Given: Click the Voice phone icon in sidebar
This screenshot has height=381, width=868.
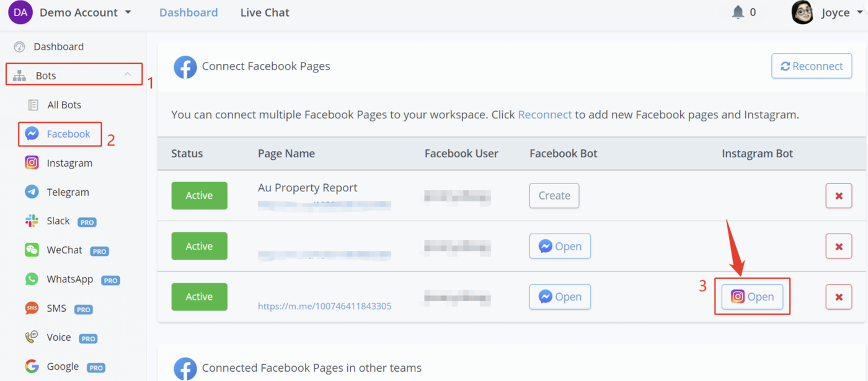Looking at the screenshot, I should (32, 338).
